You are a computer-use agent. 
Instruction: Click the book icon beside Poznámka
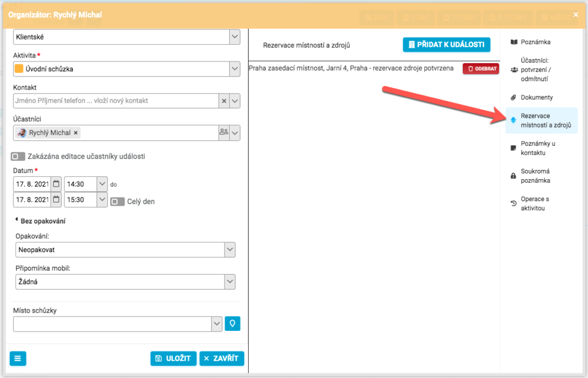514,42
